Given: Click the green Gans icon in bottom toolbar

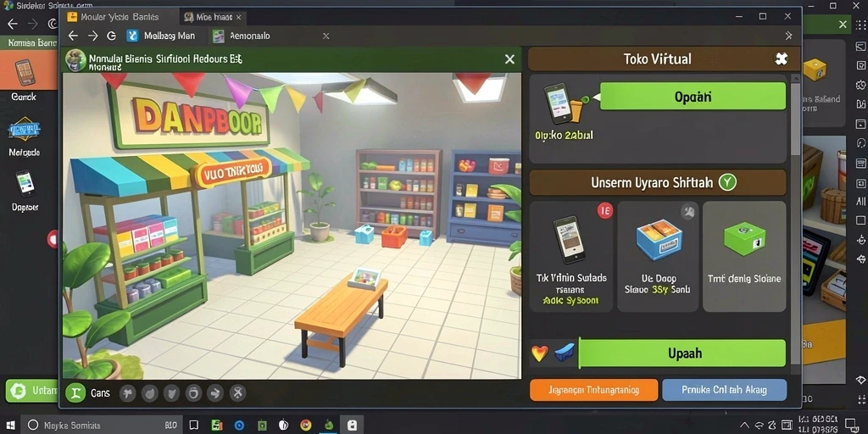Looking at the screenshot, I should coord(75,393).
